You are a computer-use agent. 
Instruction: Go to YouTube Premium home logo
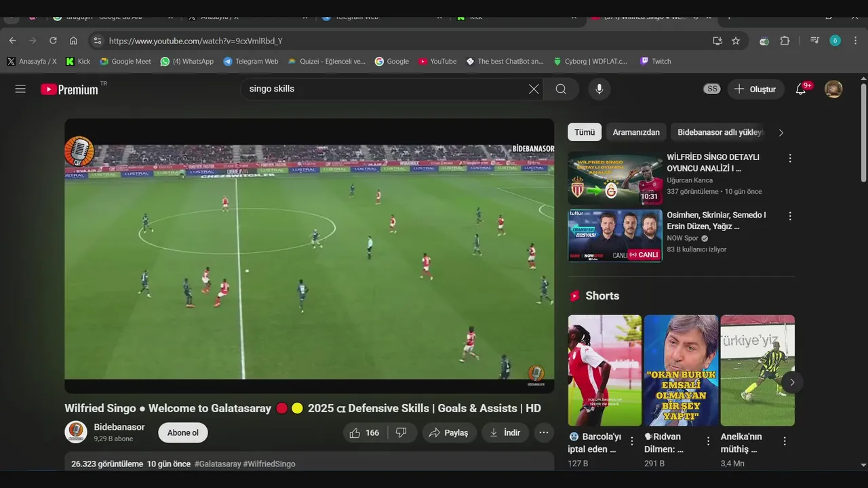pos(70,89)
